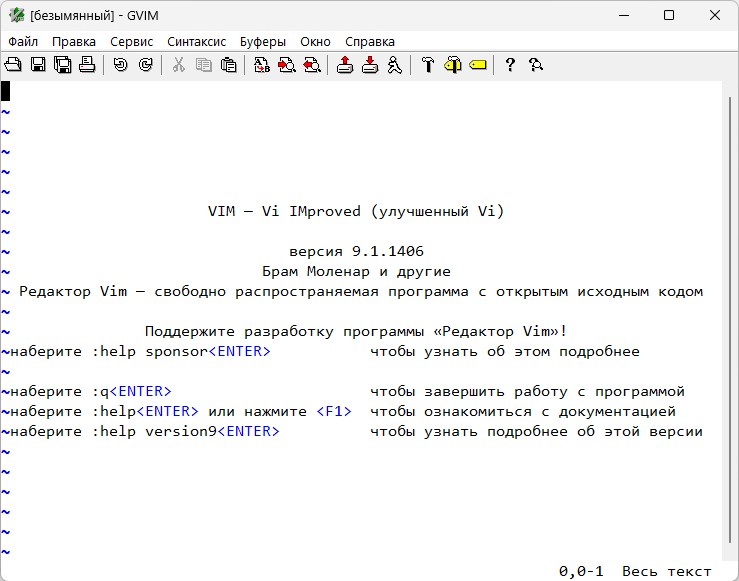The width and height of the screenshot is (739, 581).
Task: Open the Файл menu
Action: 23,41
